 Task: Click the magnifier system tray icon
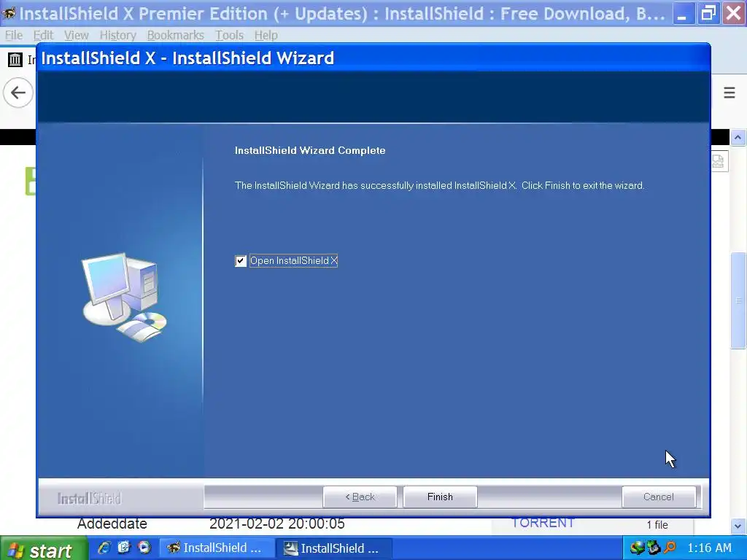[x=670, y=548]
